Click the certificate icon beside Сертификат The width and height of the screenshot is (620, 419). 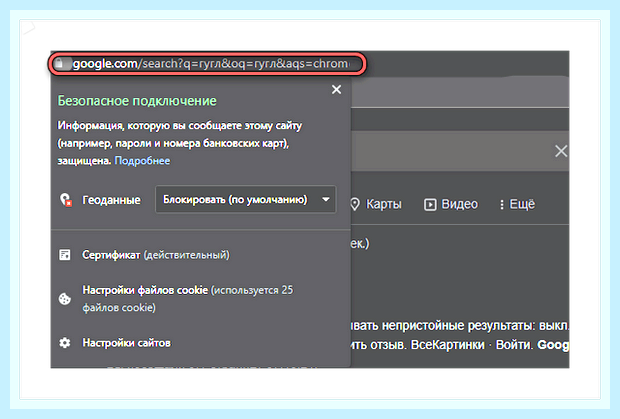coord(64,255)
